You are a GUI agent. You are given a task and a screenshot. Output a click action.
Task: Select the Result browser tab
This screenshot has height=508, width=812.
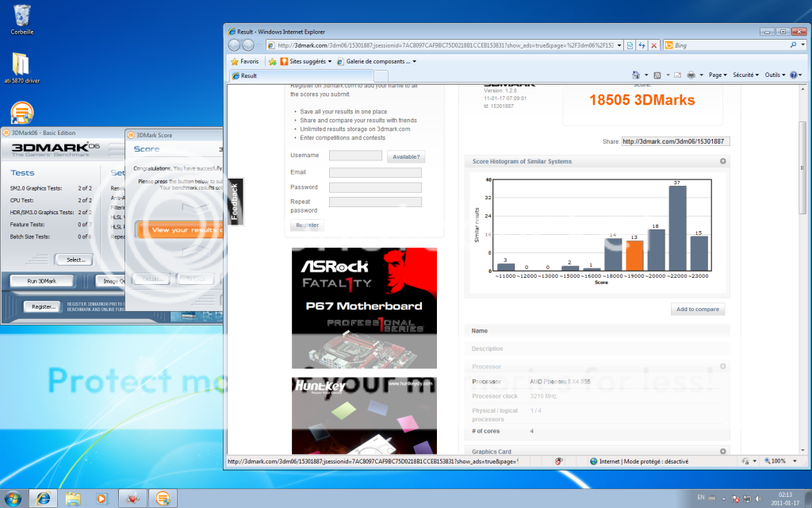point(249,75)
